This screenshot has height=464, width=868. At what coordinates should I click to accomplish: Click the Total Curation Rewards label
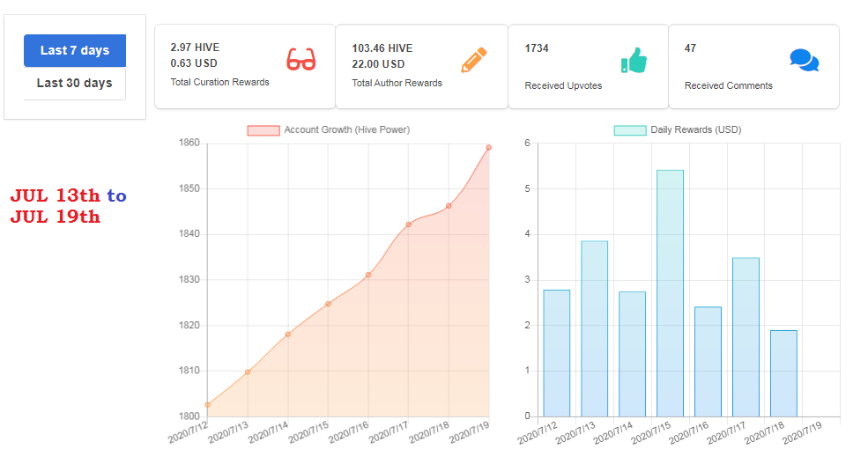coord(219,82)
